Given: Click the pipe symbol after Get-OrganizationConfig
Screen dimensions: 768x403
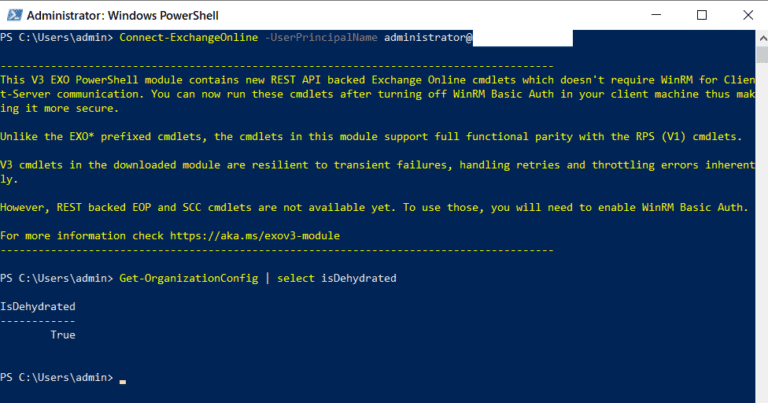Looking at the screenshot, I should click(267, 278).
